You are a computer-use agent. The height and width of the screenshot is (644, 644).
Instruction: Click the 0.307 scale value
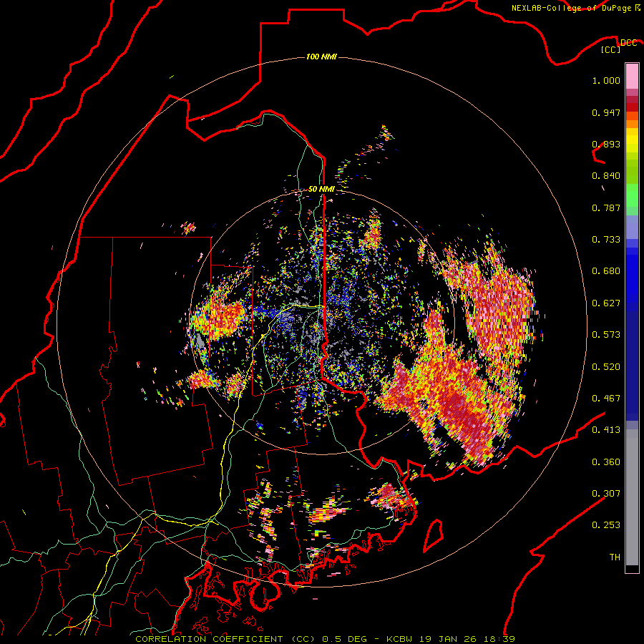[x=606, y=494]
